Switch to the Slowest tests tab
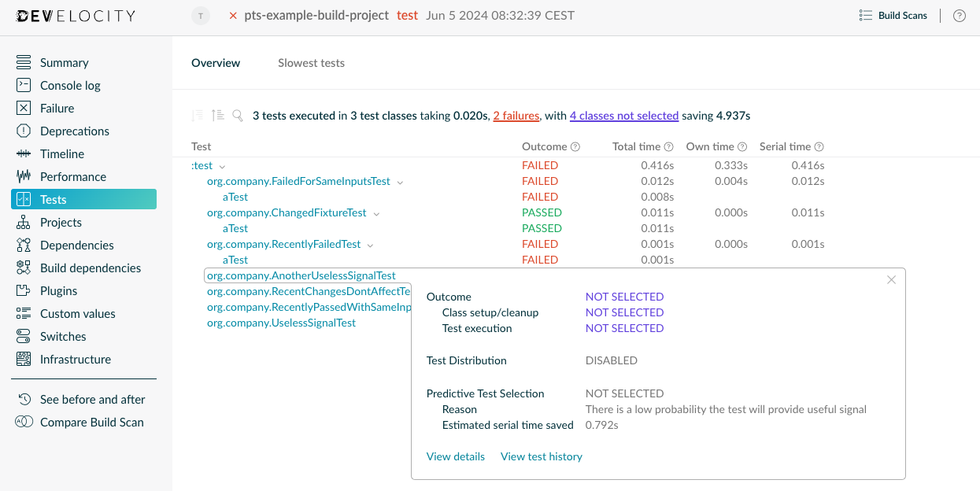Screen dimensions: 980x491 [x=311, y=62]
